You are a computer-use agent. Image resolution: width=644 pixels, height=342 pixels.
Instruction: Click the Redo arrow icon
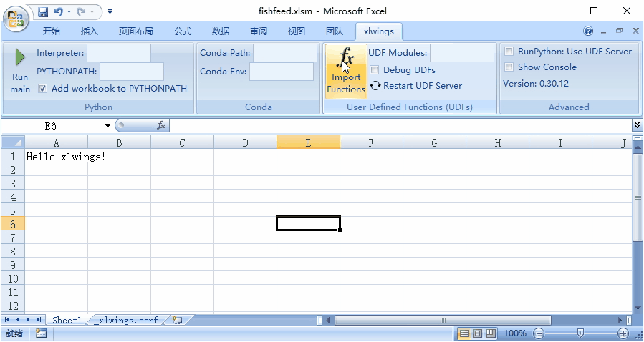[82, 12]
